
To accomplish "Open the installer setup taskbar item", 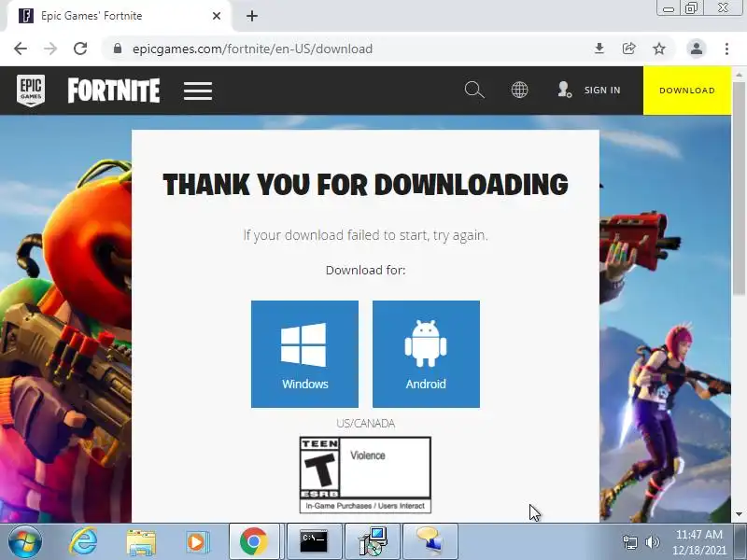I will click(x=373, y=542).
